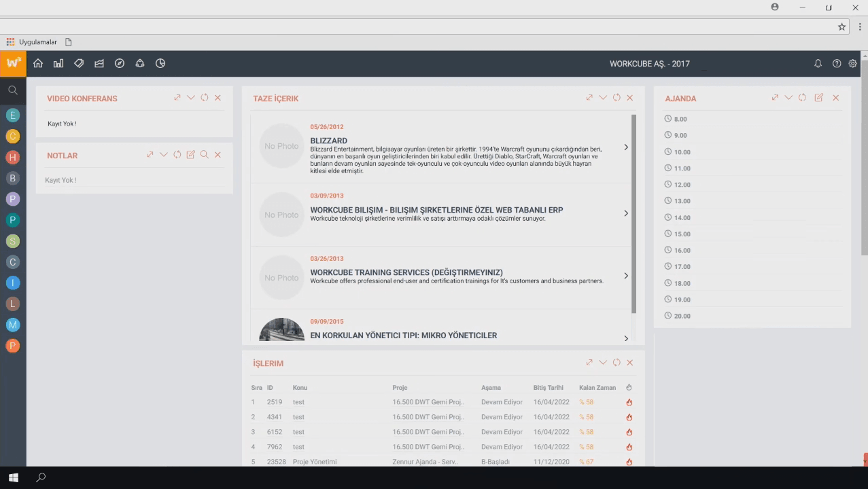Open the help question mark icon

[x=837, y=63]
